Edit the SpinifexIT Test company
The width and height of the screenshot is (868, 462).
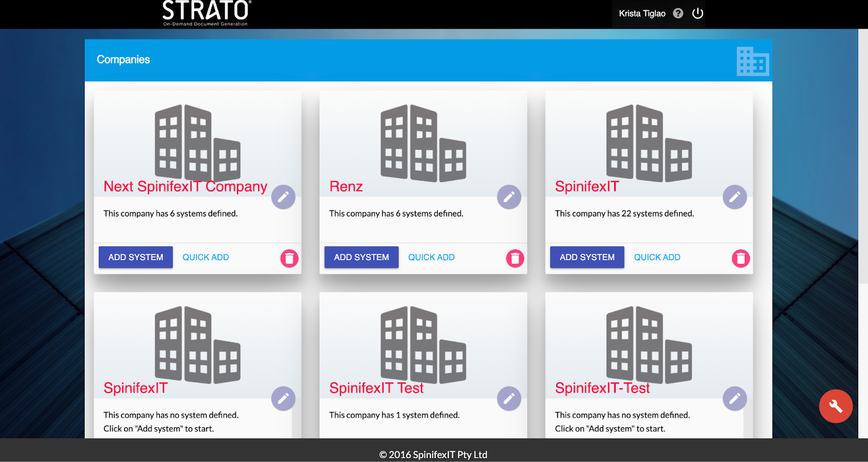coord(509,399)
